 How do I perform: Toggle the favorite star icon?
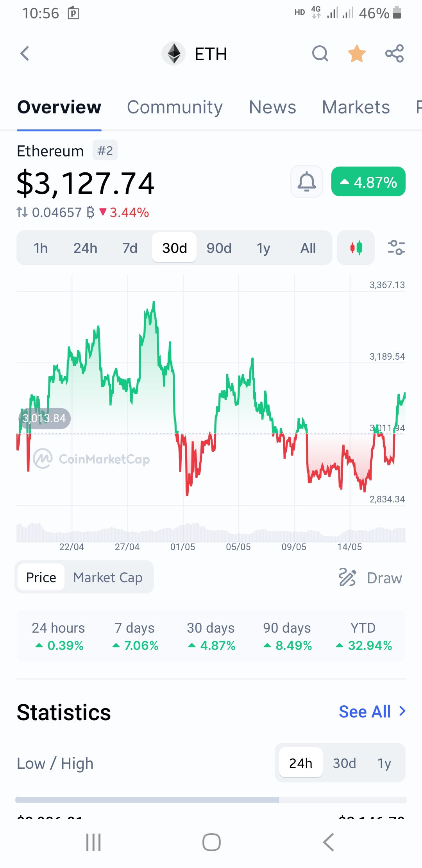pos(357,54)
